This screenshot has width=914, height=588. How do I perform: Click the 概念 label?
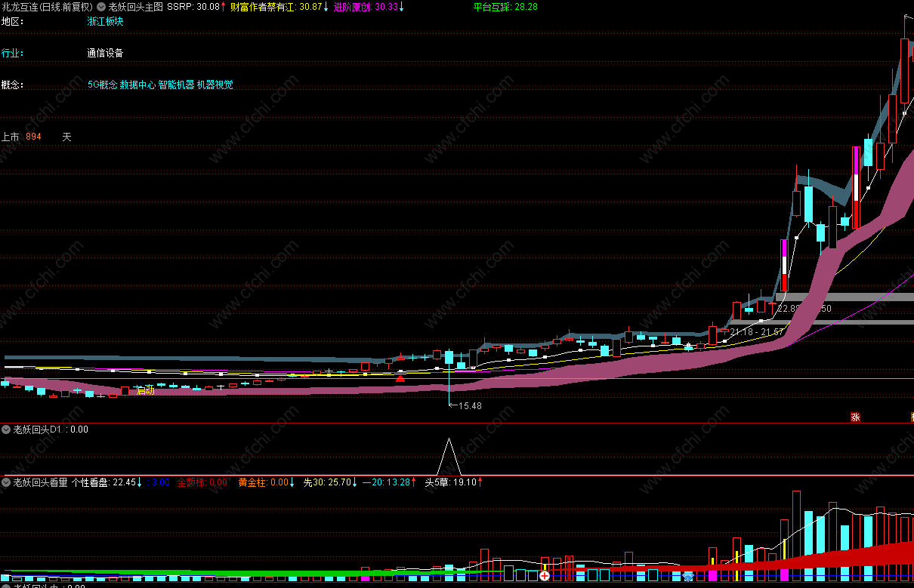point(12,85)
